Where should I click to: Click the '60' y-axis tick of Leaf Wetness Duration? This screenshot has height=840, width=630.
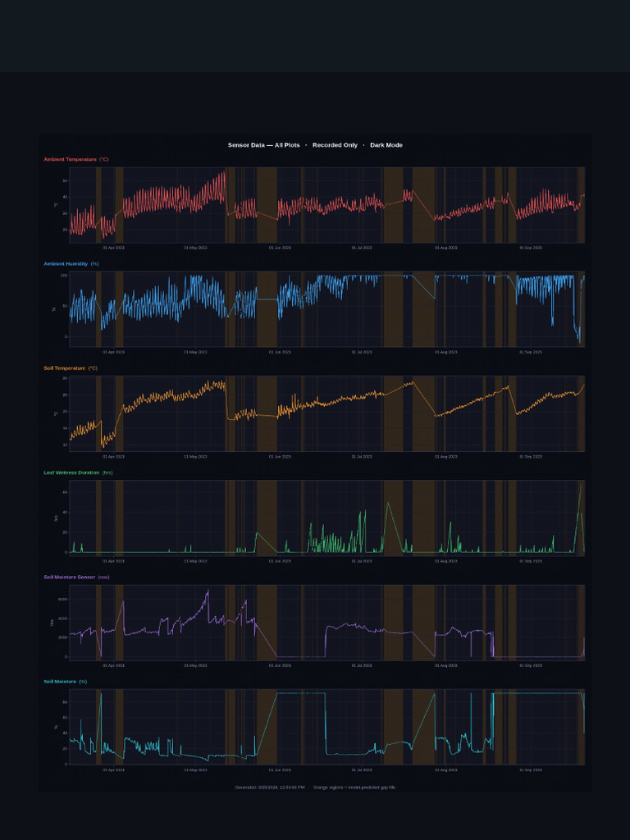(64, 492)
